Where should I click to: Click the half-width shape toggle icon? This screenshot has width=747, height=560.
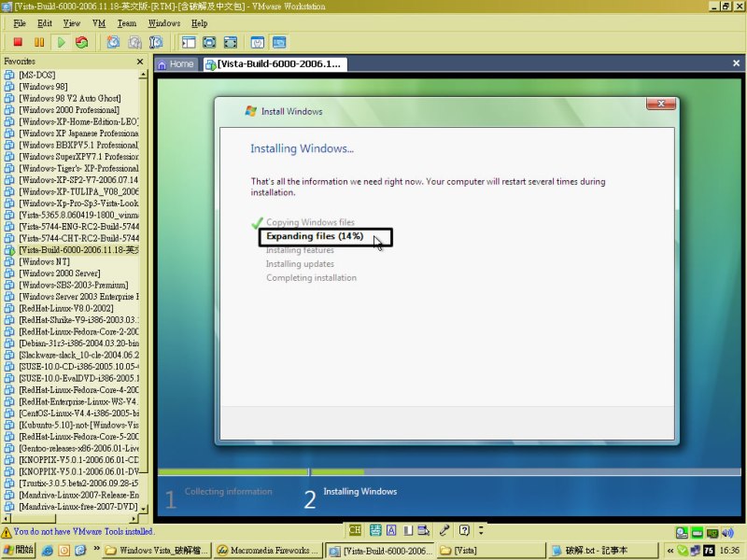tap(408, 529)
